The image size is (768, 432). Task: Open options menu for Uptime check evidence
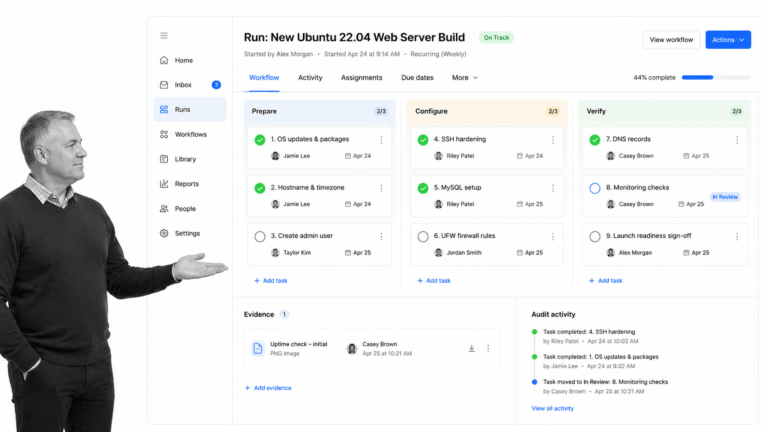(x=488, y=348)
